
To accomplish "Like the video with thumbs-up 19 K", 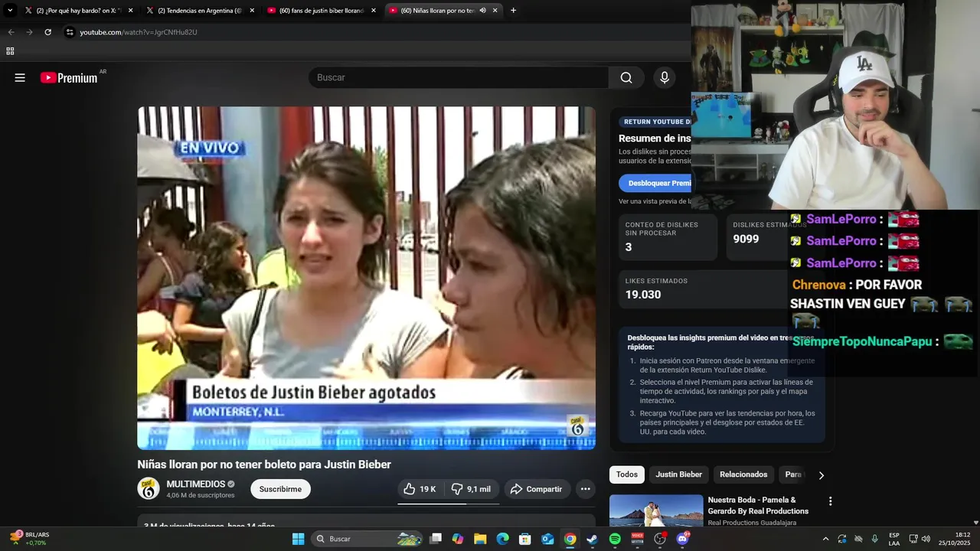I will click(x=420, y=489).
